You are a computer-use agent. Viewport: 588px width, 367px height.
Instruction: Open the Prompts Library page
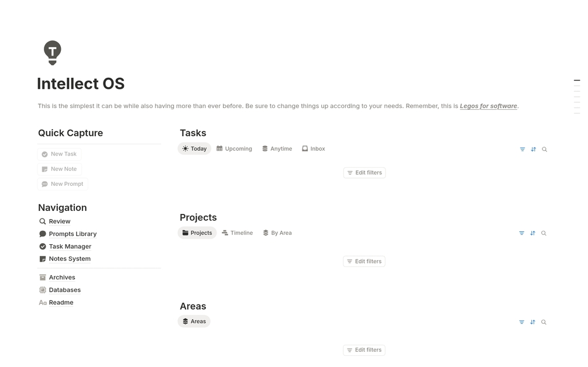tap(73, 234)
